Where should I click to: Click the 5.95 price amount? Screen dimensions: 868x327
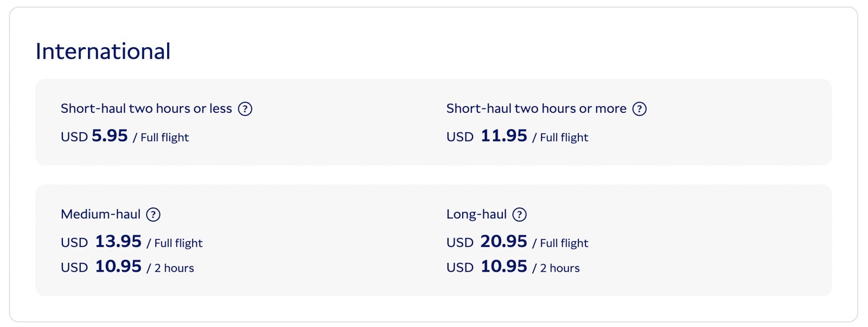point(110,136)
